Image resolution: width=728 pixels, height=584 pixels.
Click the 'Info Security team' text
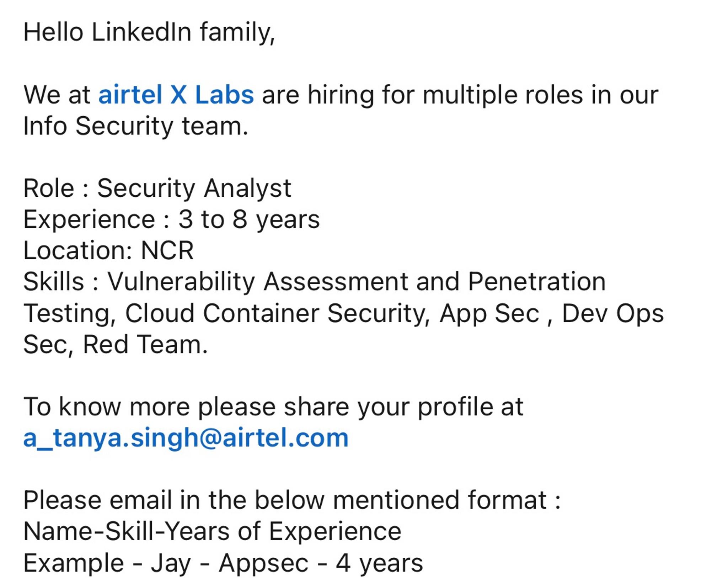click(x=135, y=126)
